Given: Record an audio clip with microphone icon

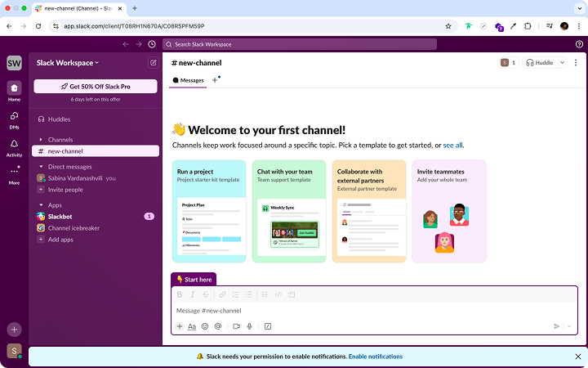Looking at the screenshot, I should pos(250,326).
